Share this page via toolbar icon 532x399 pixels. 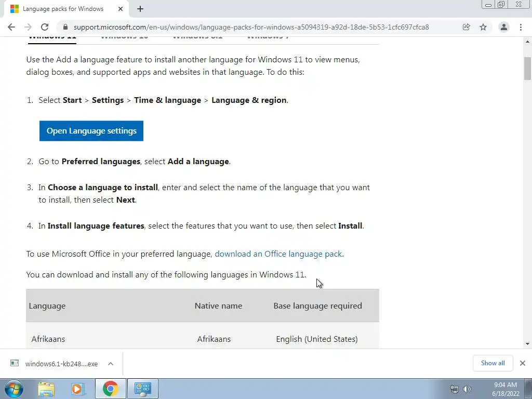point(466,27)
